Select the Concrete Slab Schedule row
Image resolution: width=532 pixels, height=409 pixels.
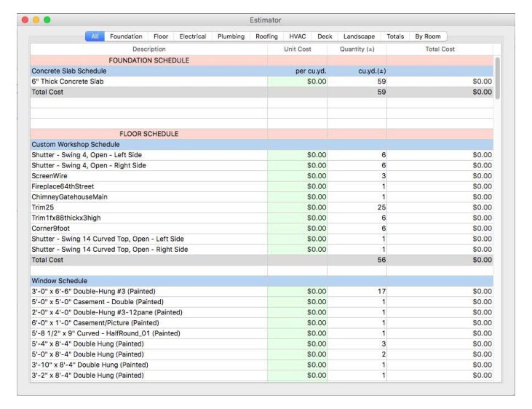261,71
